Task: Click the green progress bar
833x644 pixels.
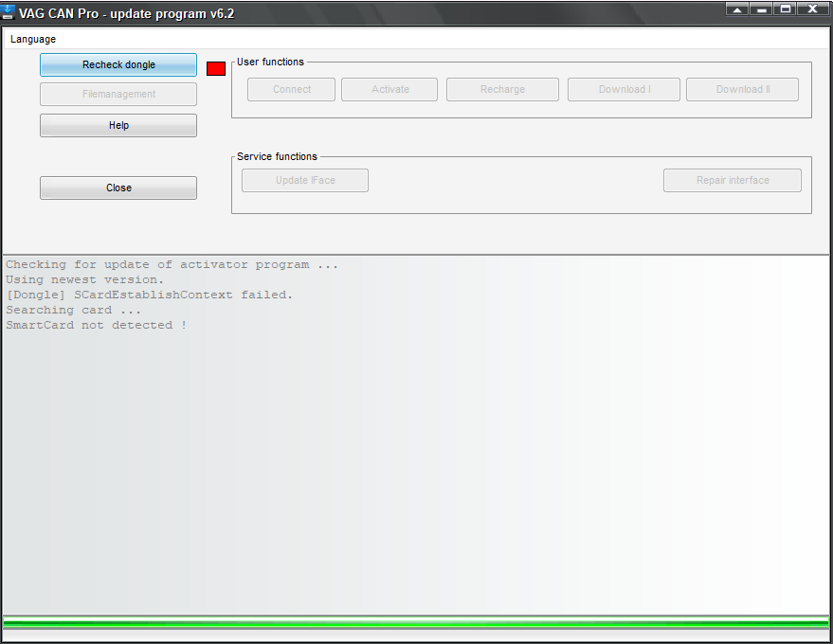Action: [416, 624]
